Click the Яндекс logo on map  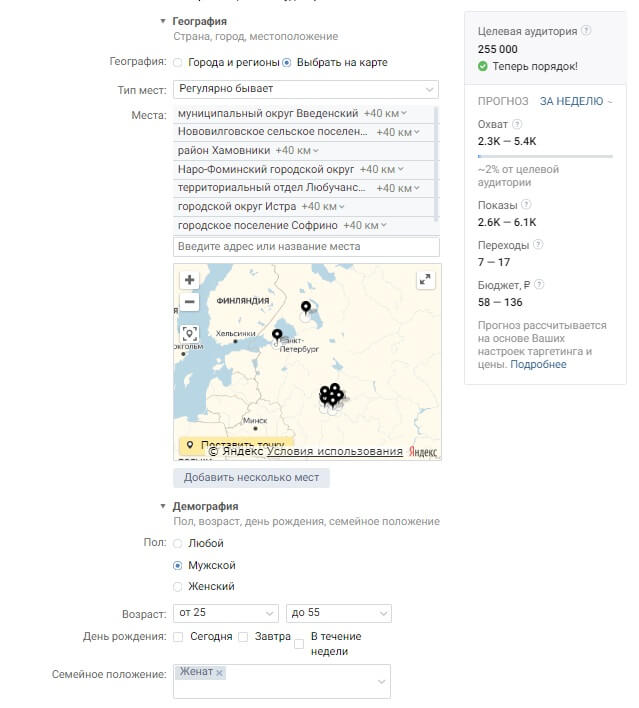point(423,452)
